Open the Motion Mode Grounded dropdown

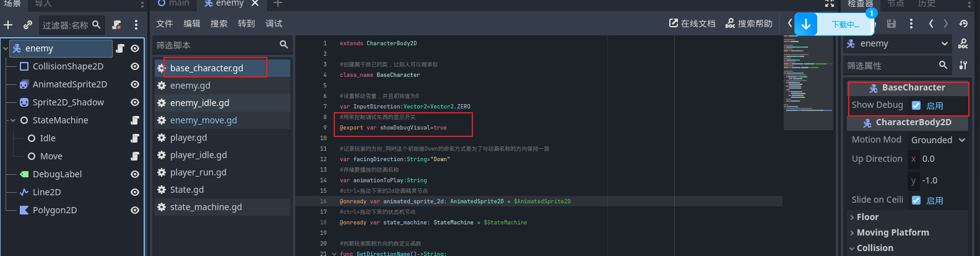[x=938, y=140]
